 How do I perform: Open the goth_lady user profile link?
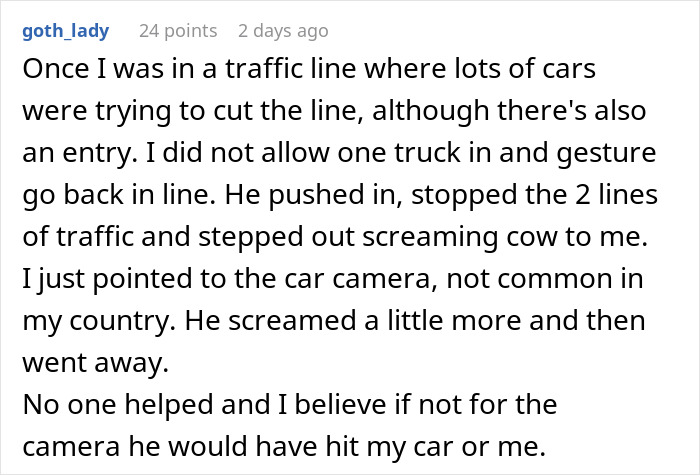click(66, 31)
